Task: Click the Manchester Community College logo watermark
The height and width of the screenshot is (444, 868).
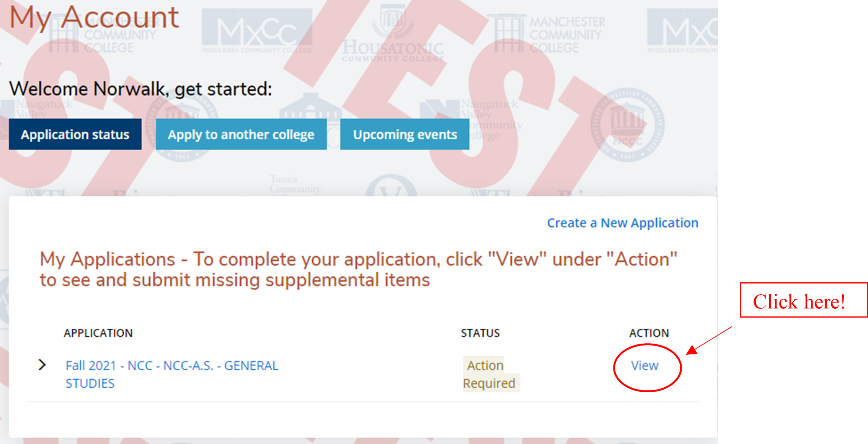Action: tap(549, 34)
